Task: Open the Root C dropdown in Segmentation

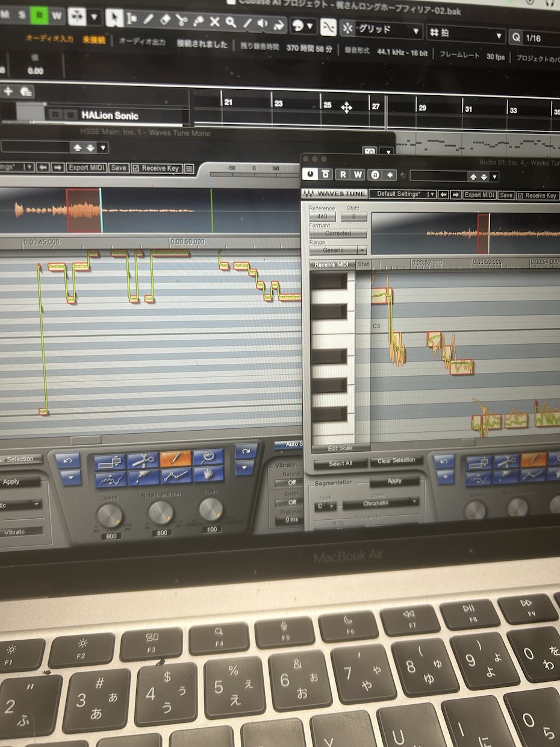Action: click(x=326, y=506)
